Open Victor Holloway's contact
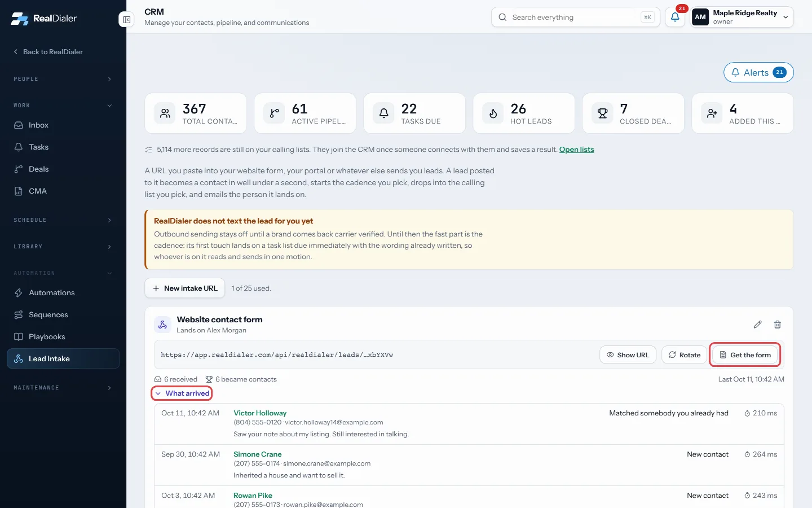Screen dimensions: 812x508 click(x=260, y=413)
